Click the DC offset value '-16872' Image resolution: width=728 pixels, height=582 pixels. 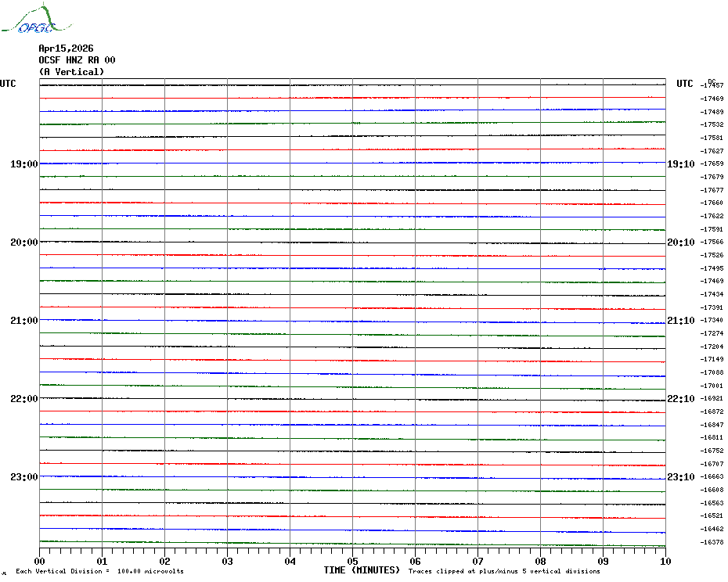712,411
